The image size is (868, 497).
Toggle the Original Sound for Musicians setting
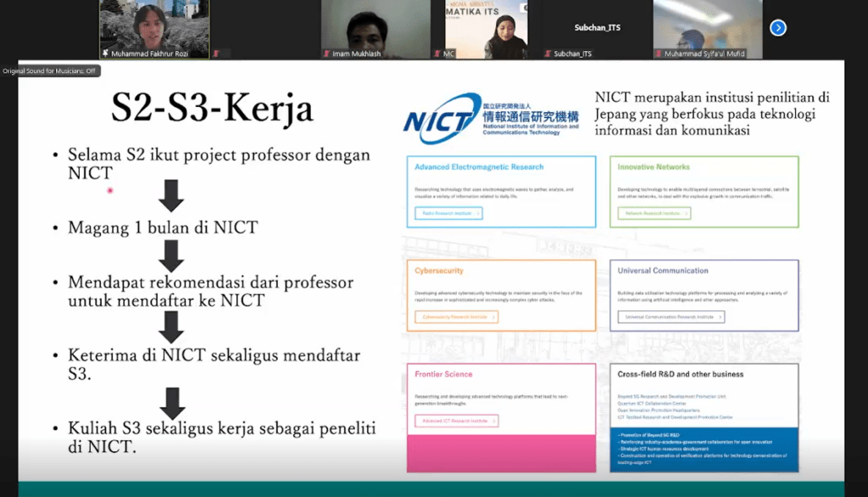pos(48,70)
